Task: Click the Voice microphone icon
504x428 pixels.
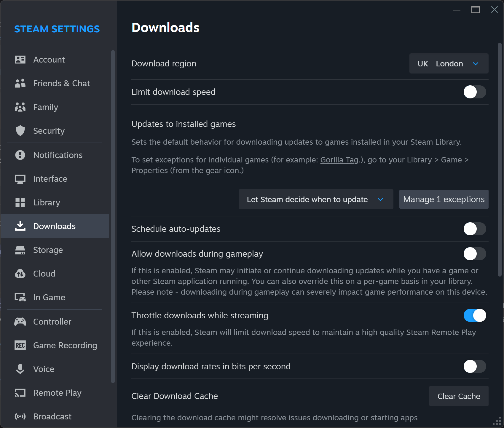Action: coord(20,369)
